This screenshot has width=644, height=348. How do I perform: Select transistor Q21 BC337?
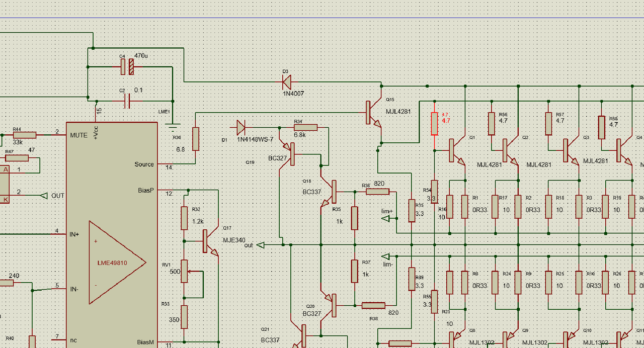[300, 336]
